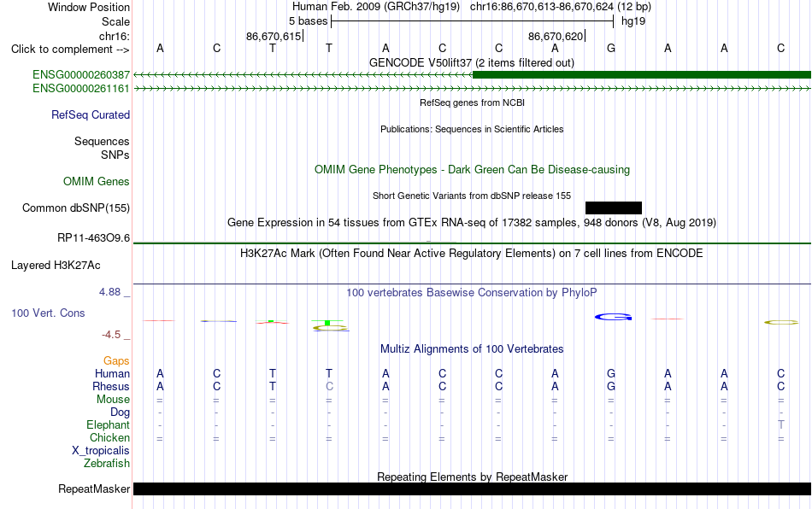The height and width of the screenshot is (509, 812).
Task: Open the RefSeq Curated track label
Action: click(x=91, y=114)
